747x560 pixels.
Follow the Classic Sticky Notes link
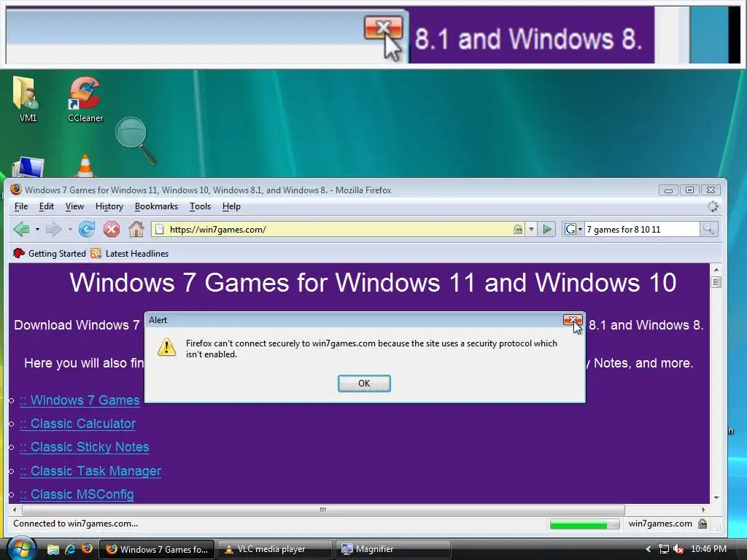[85, 447]
